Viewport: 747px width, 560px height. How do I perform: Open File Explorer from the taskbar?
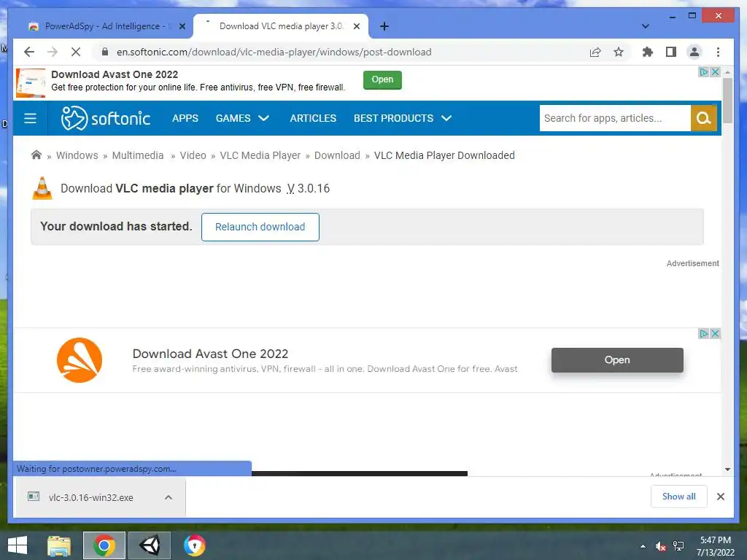point(59,545)
